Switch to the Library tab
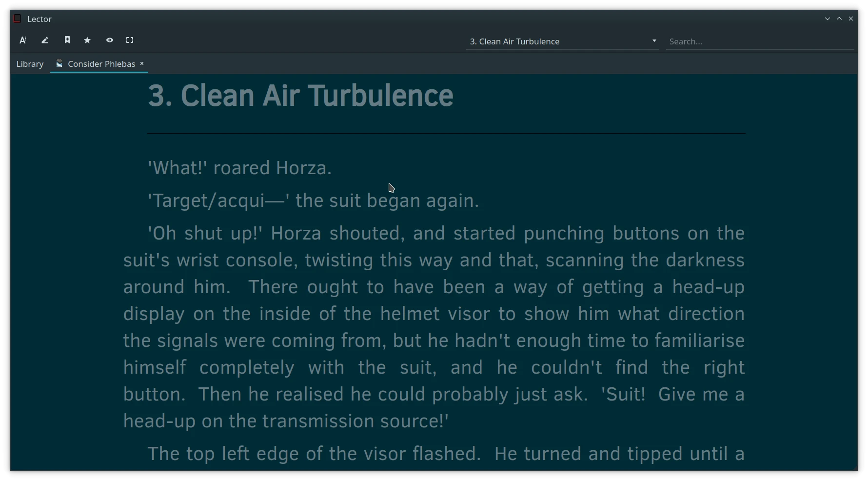This screenshot has width=868, height=481. click(30, 64)
